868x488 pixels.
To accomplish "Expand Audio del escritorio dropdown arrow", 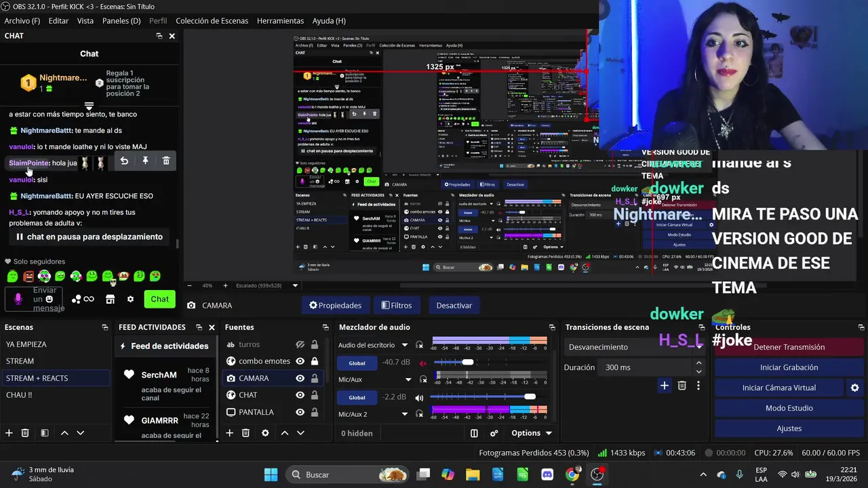I will tap(405, 345).
